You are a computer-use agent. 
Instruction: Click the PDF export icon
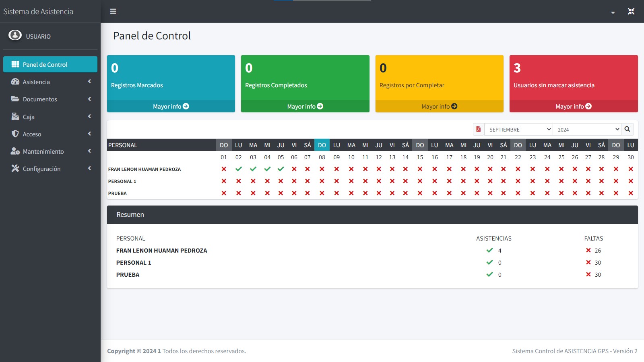click(479, 129)
